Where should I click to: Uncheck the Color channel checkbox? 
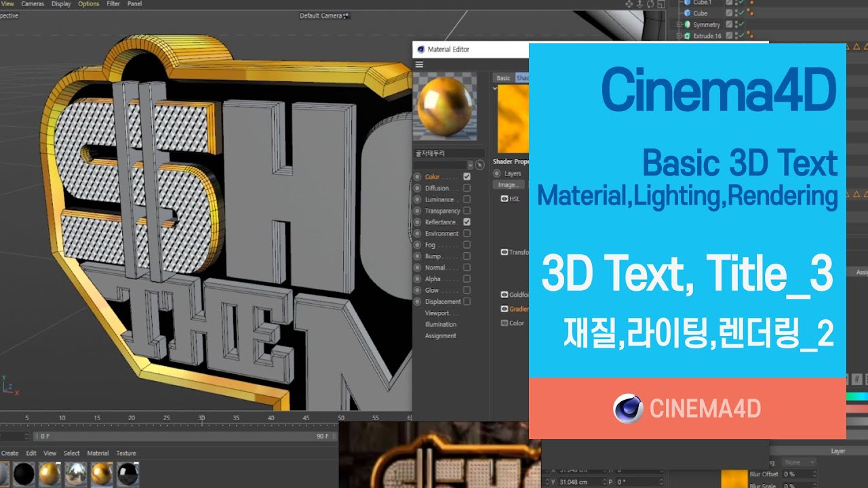(x=467, y=177)
